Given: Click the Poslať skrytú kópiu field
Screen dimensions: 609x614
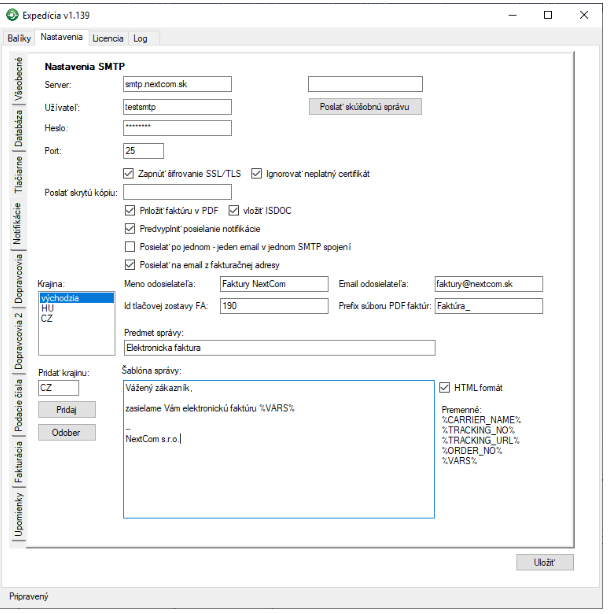Looking at the screenshot, I should tap(177, 192).
